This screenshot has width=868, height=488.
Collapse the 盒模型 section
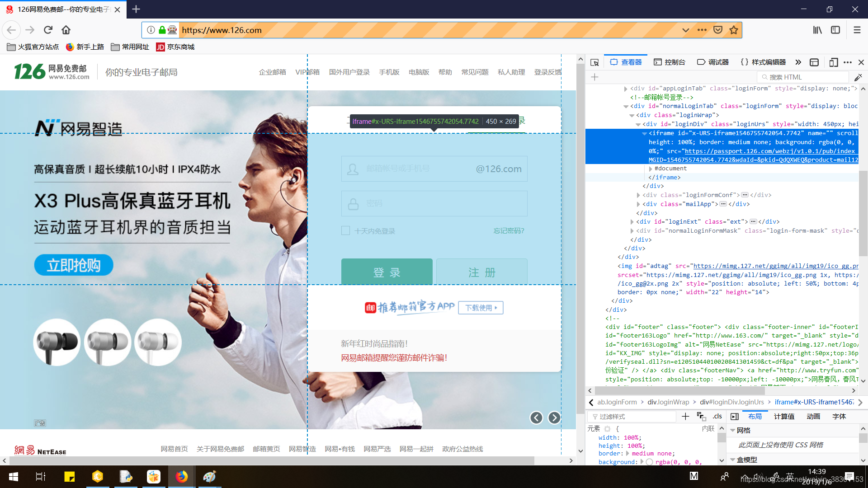(x=733, y=460)
